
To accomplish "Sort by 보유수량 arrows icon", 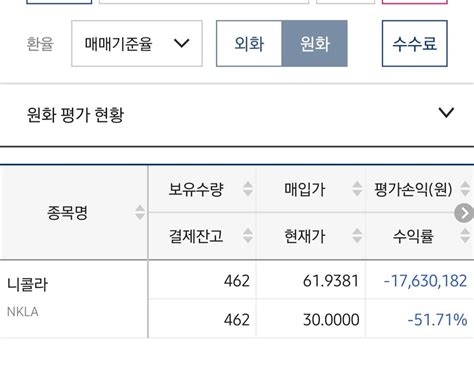I will (248, 189).
